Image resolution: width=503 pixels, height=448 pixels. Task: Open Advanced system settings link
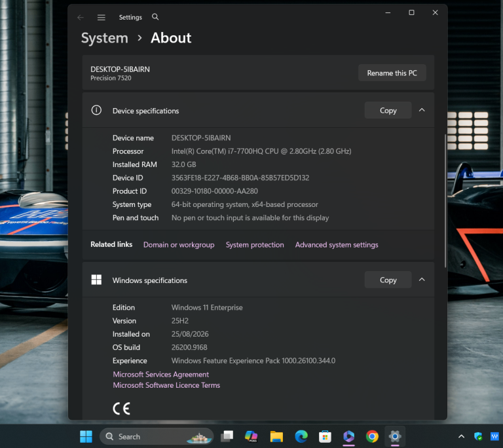click(337, 244)
